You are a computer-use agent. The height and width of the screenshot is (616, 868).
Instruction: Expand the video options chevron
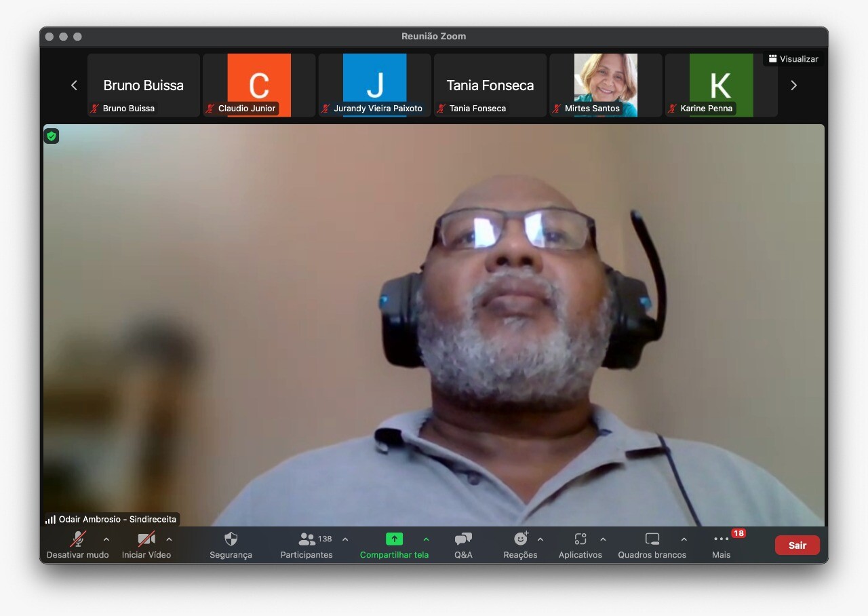tap(169, 540)
